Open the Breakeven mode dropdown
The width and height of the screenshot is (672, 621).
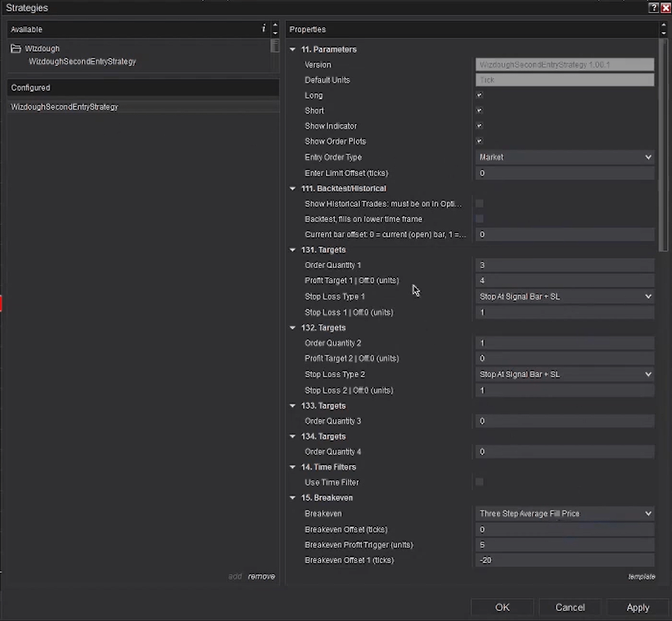pos(565,513)
